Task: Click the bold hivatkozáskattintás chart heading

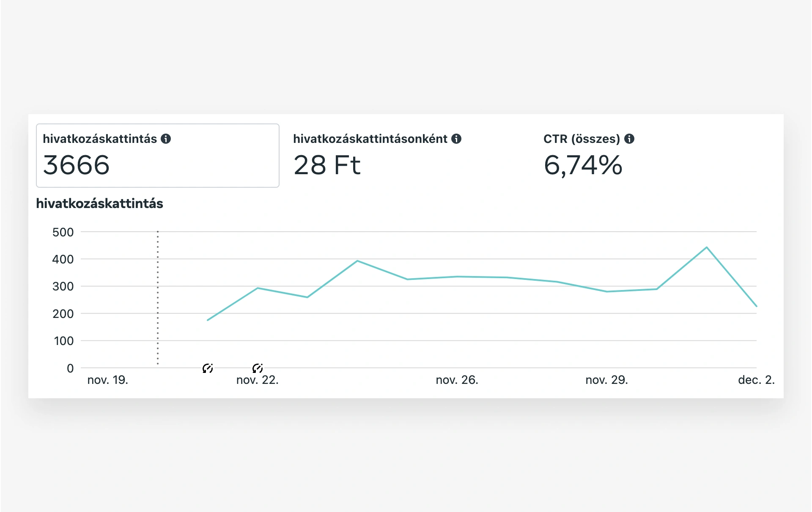Action: (x=99, y=203)
